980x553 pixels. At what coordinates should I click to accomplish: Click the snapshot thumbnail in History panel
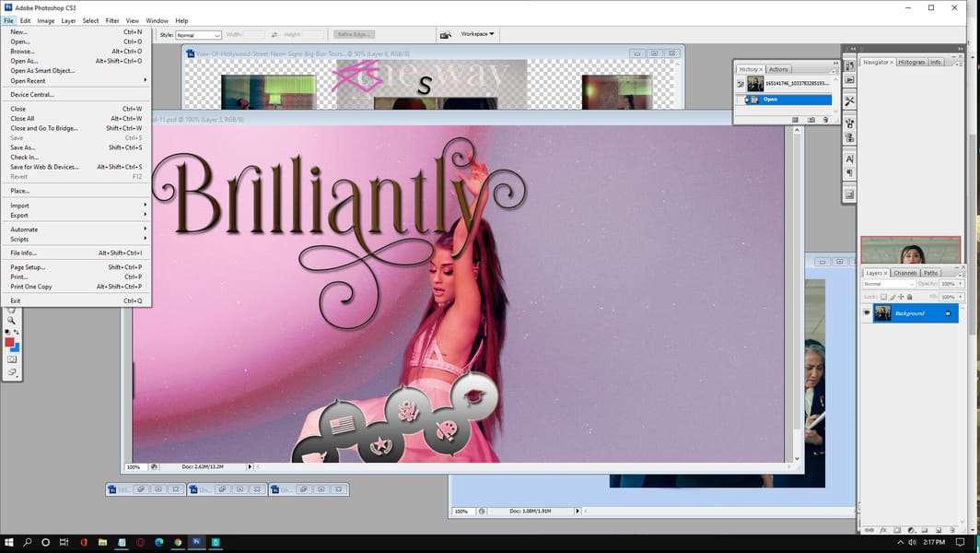point(755,84)
